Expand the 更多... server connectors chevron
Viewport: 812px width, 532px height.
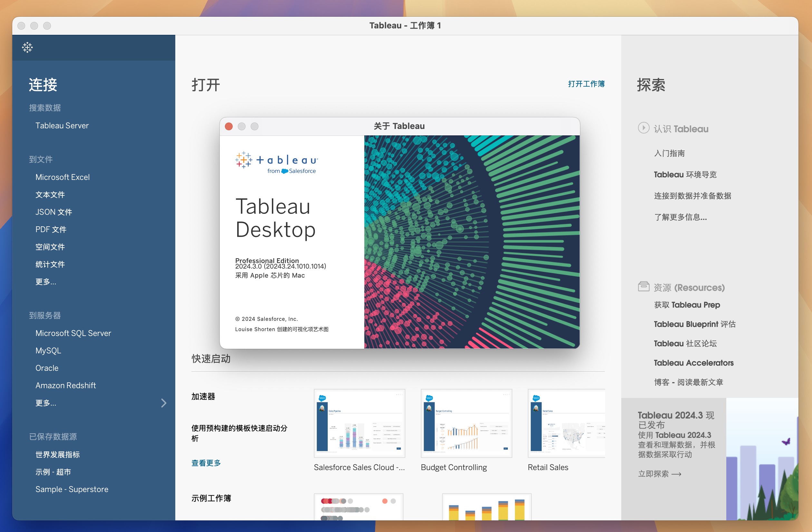(x=164, y=403)
